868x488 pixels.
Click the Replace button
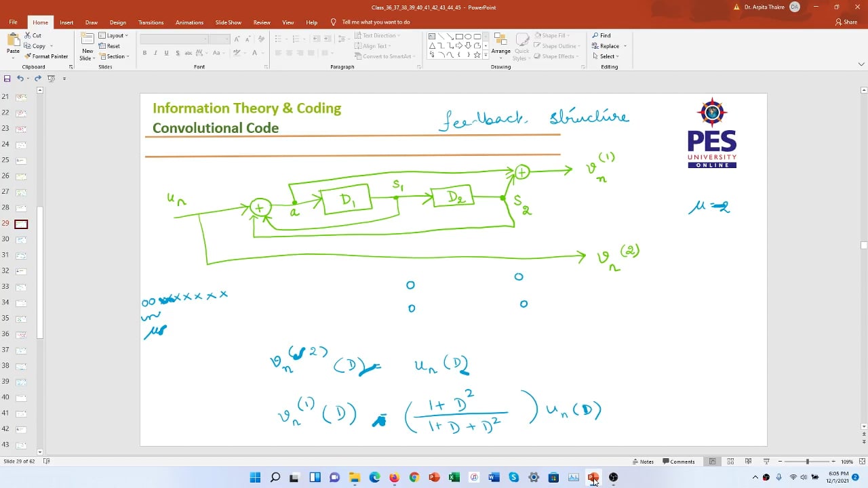coord(609,46)
